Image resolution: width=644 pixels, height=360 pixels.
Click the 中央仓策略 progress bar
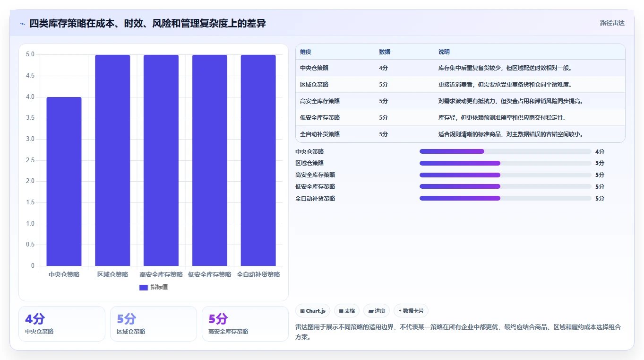(x=506, y=151)
